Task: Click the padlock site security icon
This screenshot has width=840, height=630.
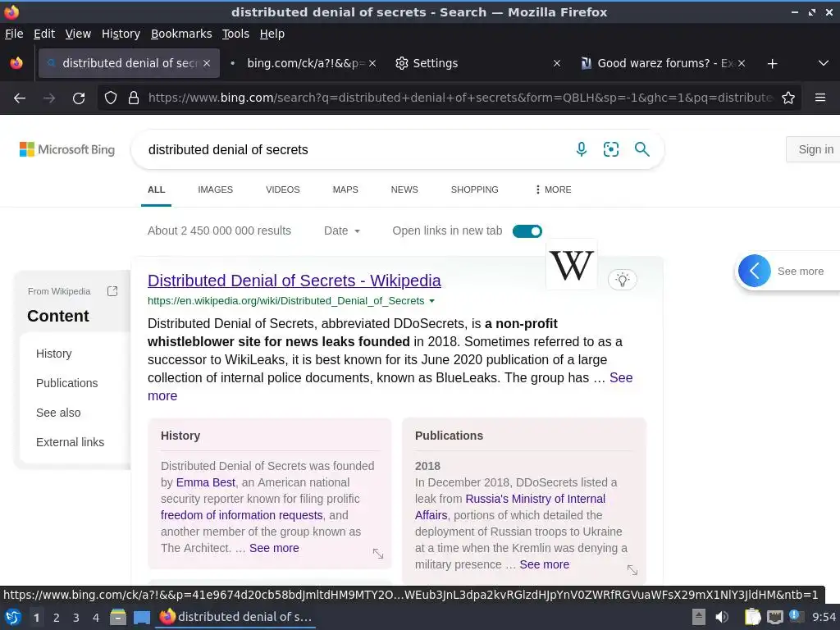Action: 134,98
